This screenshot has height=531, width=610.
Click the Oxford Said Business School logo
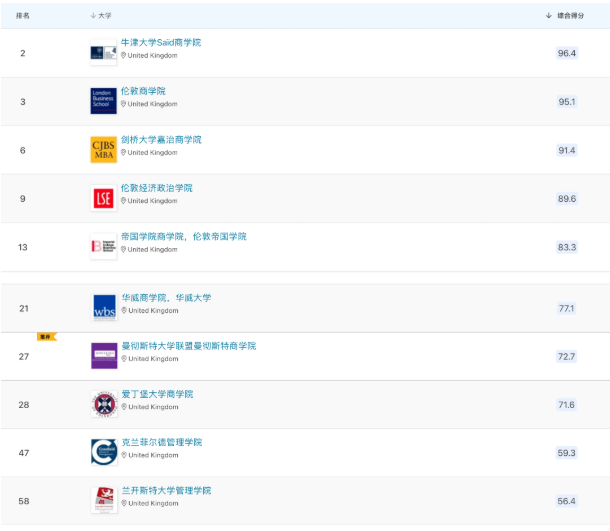point(103,53)
